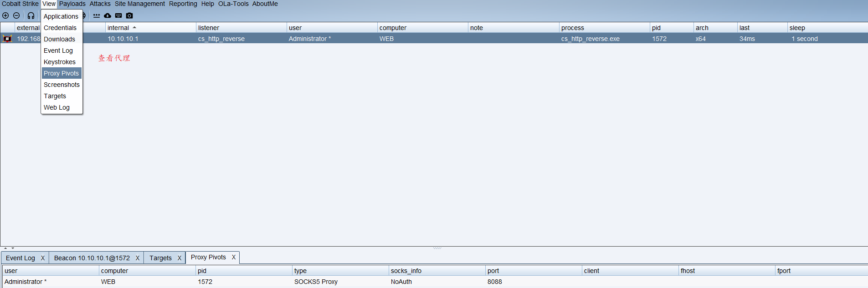The width and height of the screenshot is (868, 288).
Task: Click the last column header
Action: click(762, 28)
